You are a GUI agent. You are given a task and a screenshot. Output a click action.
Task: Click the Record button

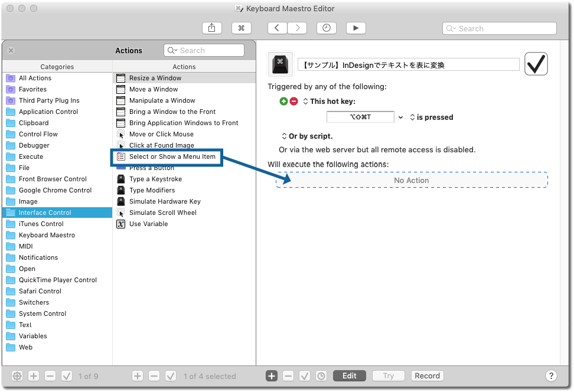427,376
